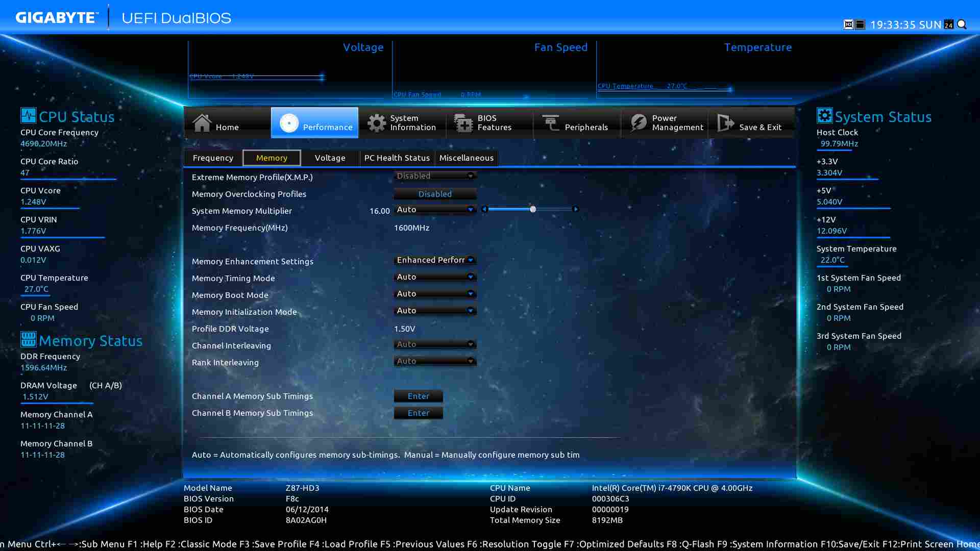The image size is (980, 551).
Task: Open System Memory Multiplier Auto dropdown
Action: [435, 210]
